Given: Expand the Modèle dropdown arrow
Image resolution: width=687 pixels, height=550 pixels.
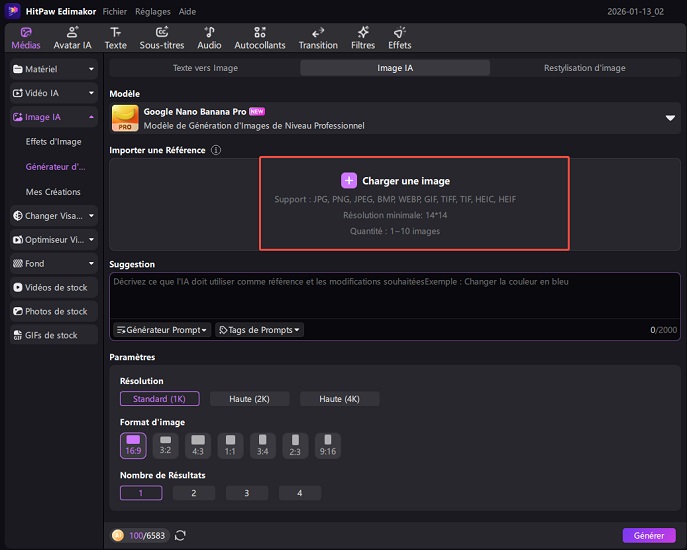Looking at the screenshot, I should (x=670, y=118).
